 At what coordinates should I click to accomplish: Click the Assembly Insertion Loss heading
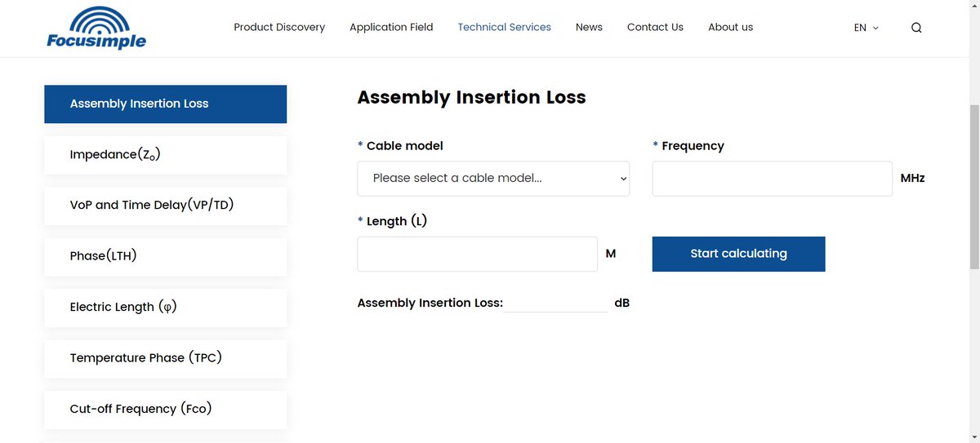pyautogui.click(x=472, y=98)
